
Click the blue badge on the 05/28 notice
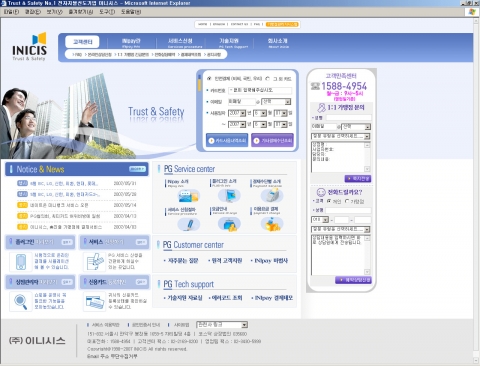coord(22,194)
